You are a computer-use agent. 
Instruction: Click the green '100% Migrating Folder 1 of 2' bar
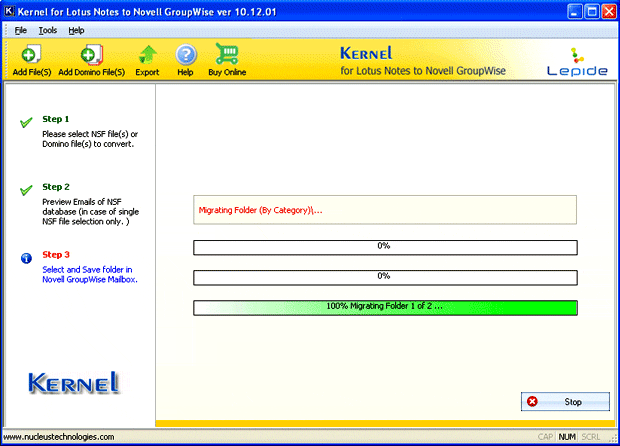pyautogui.click(x=385, y=308)
